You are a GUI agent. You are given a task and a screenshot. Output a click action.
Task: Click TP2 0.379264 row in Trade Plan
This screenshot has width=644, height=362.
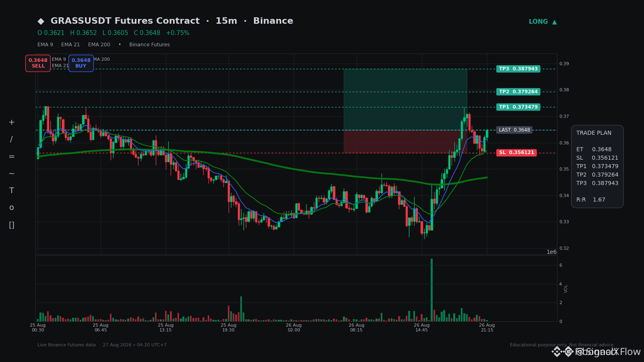[597, 175]
